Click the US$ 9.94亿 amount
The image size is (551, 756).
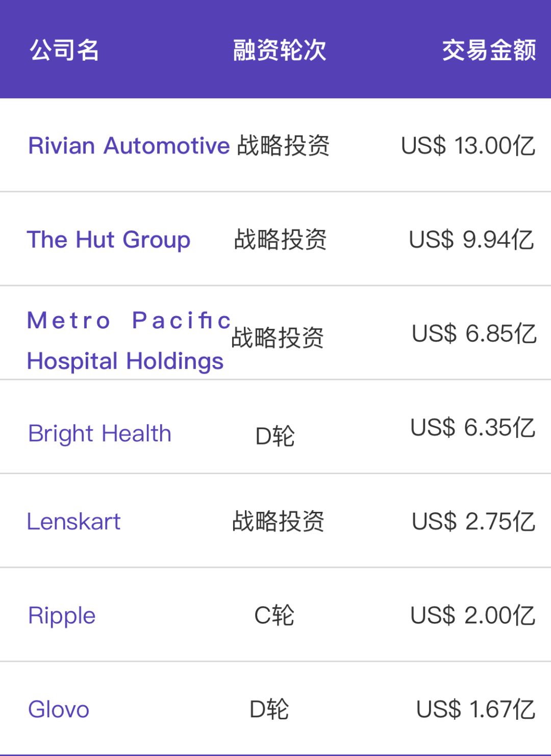471,240
